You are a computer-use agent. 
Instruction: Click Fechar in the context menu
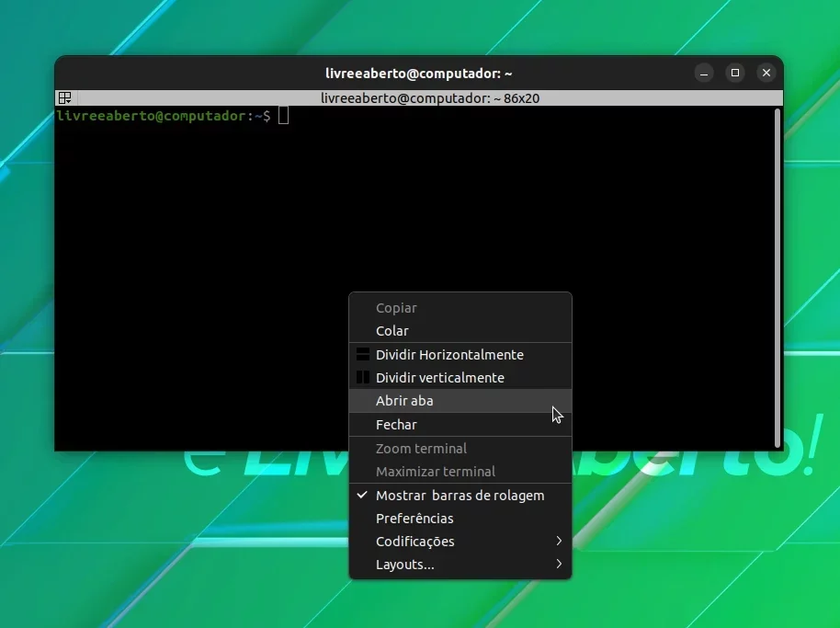[460, 425]
